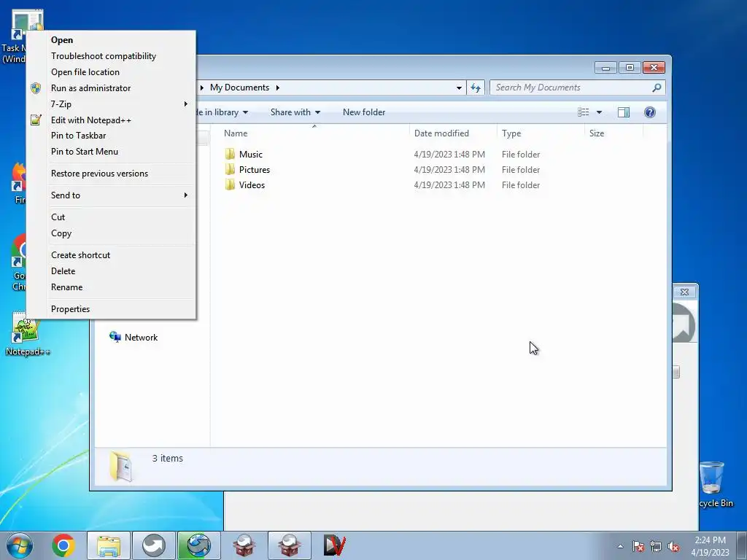Select the Music folder name
Image resolution: width=747 pixels, height=560 pixels.
[251, 155]
